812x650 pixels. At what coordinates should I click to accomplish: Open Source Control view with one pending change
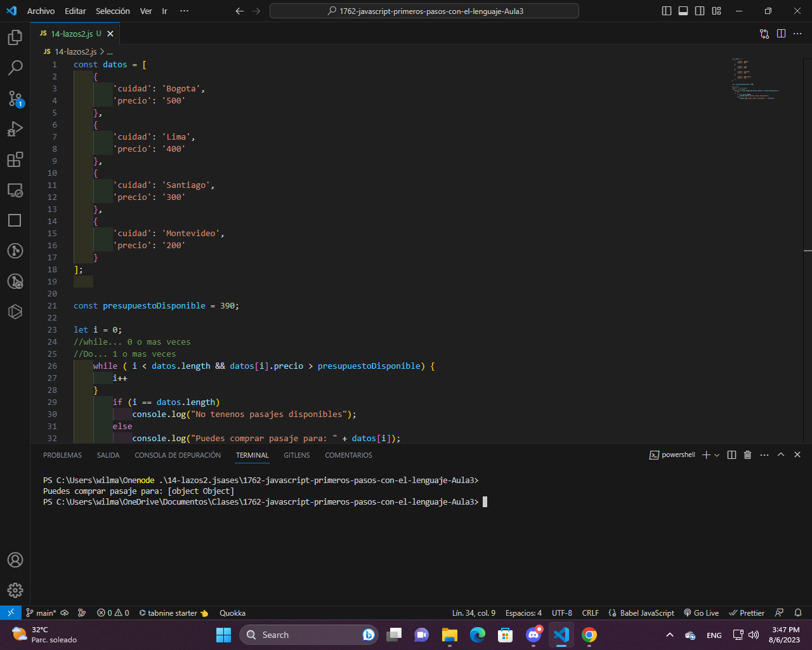click(x=15, y=98)
